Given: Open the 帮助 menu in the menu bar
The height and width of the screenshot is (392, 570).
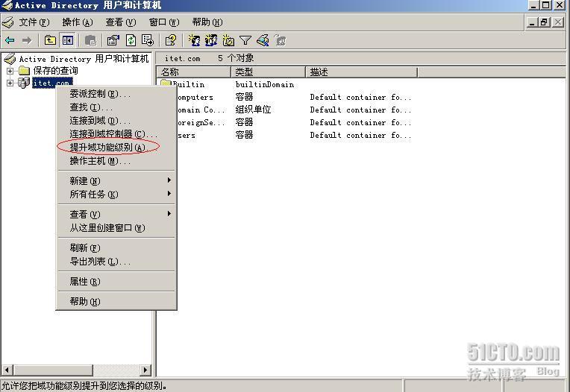Looking at the screenshot, I should (x=207, y=22).
